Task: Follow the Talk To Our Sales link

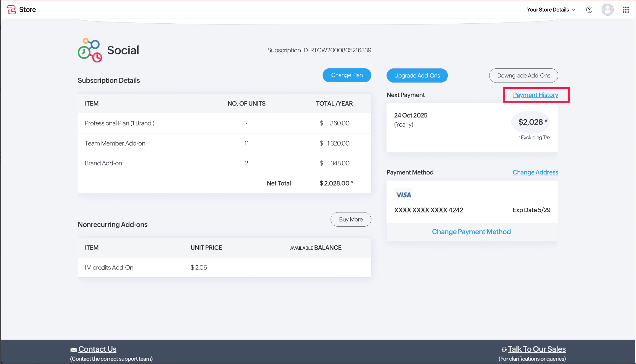Action: point(537,349)
